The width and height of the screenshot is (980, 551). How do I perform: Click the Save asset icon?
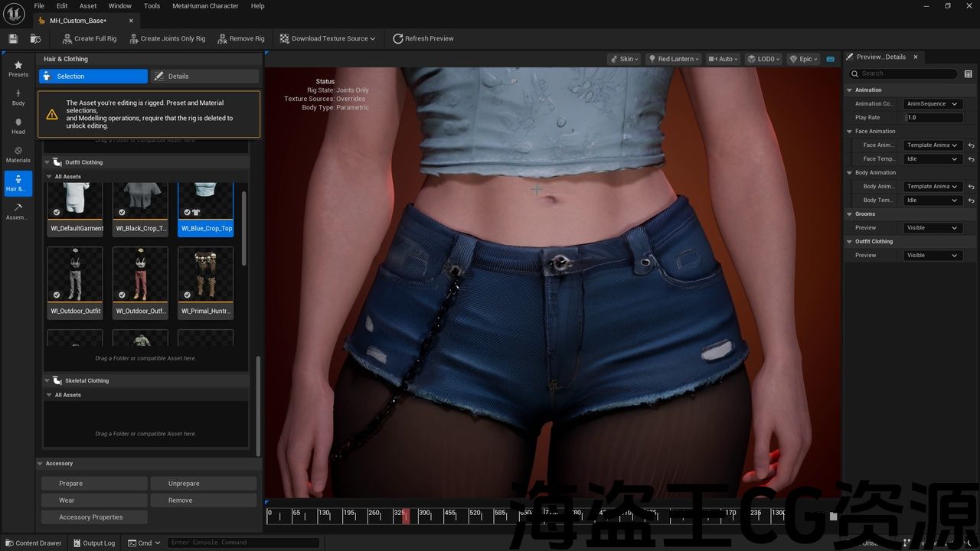coord(13,38)
